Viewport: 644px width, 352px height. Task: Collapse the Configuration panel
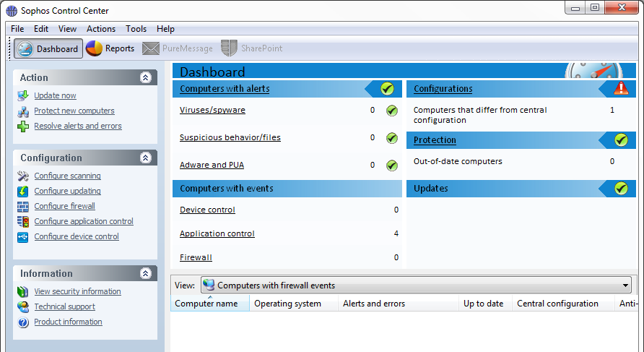click(x=145, y=158)
